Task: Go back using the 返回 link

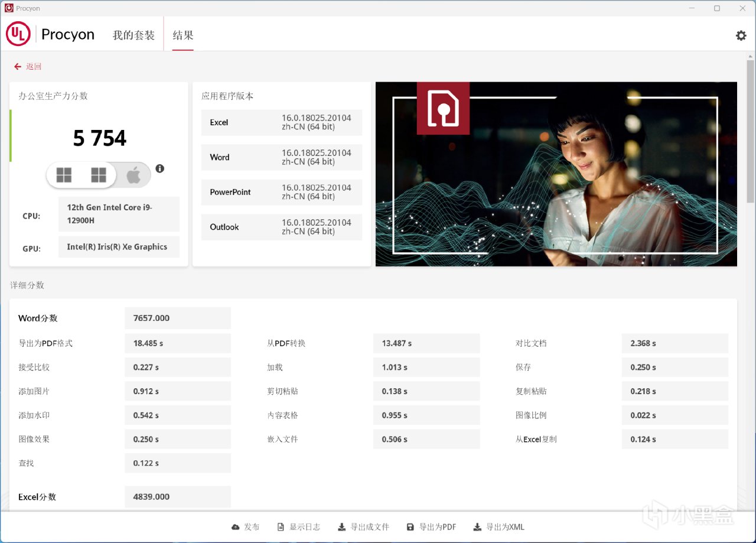Action: pyautogui.click(x=28, y=67)
